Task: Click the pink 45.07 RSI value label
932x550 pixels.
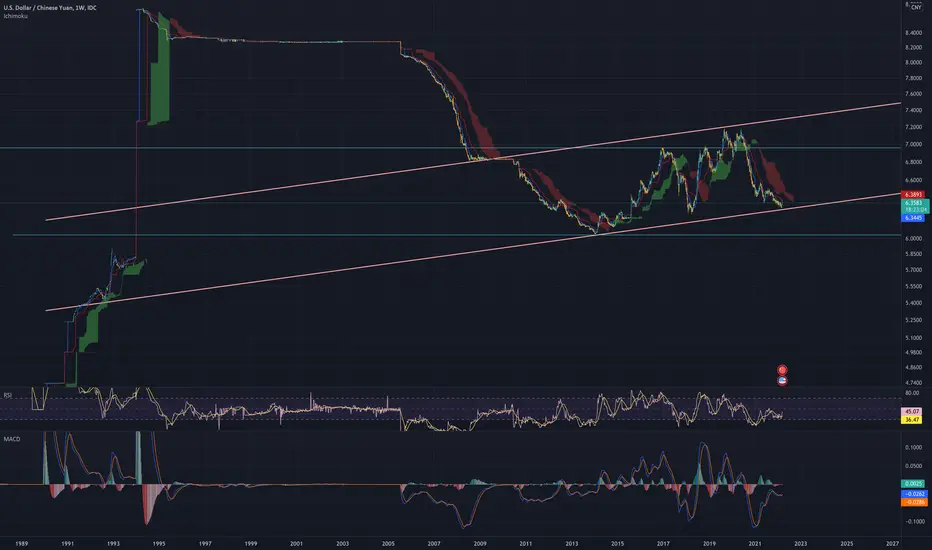Action: (912, 411)
